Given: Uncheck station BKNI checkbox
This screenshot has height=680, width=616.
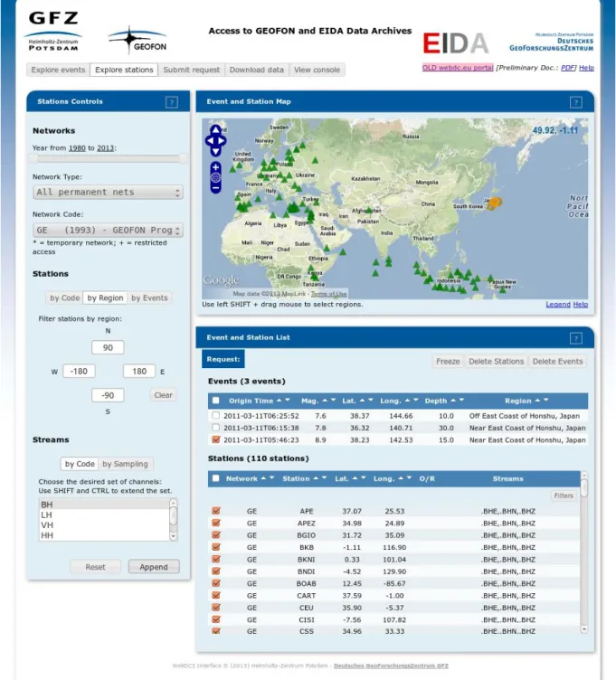Looking at the screenshot, I should coord(215,559).
